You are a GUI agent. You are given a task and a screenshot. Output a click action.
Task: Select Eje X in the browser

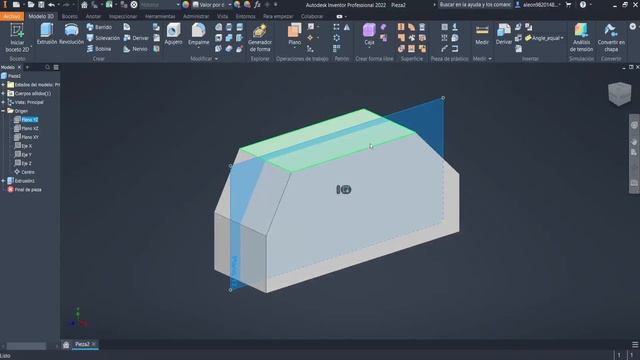(27, 146)
